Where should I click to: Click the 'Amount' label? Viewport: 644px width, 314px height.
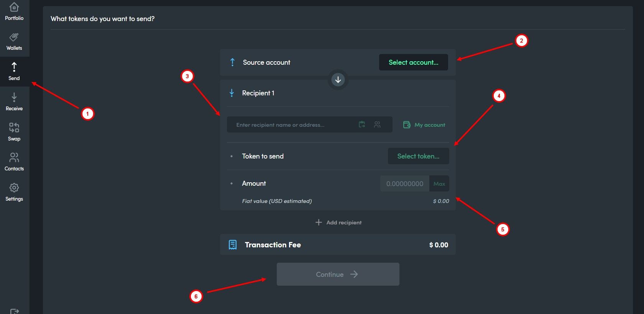254,183
